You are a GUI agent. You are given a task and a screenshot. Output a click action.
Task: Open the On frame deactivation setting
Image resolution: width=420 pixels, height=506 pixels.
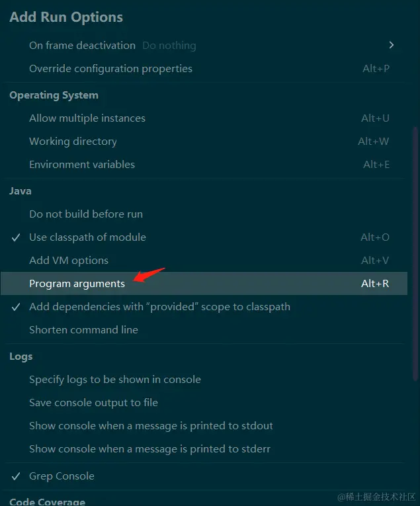(82, 46)
